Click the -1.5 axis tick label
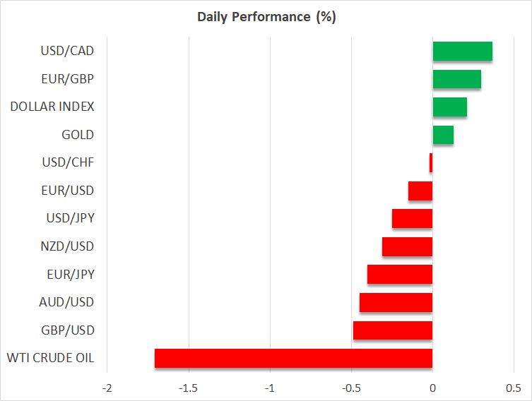The width and height of the screenshot is (532, 401). [x=188, y=388]
